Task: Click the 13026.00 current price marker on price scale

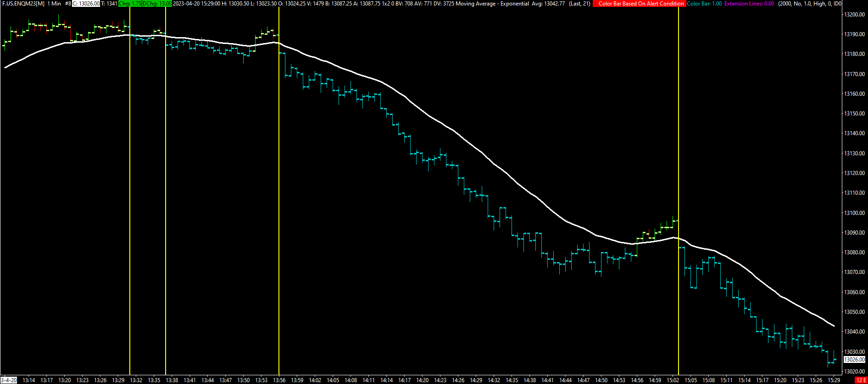Action: click(x=854, y=360)
